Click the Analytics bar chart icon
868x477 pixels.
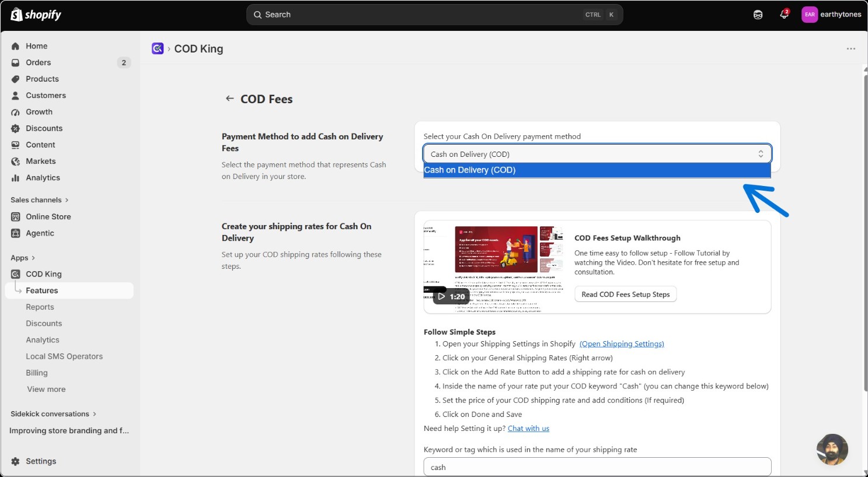15,178
